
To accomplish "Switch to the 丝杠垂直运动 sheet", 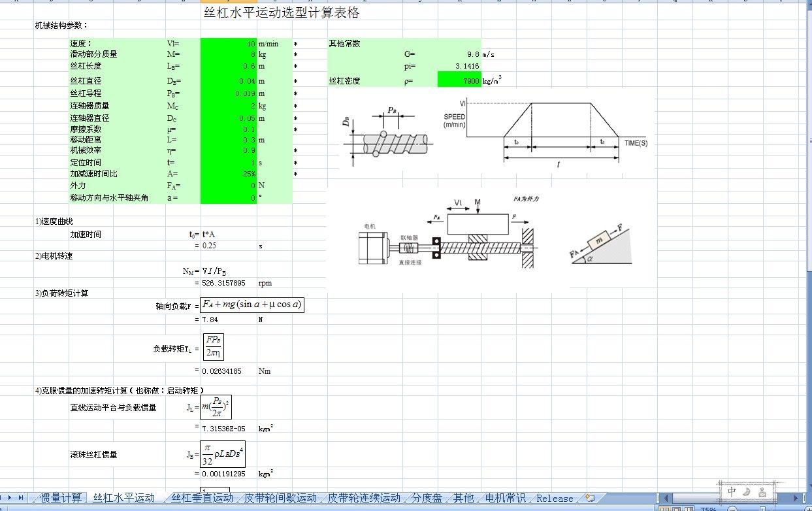I will coord(201,498).
